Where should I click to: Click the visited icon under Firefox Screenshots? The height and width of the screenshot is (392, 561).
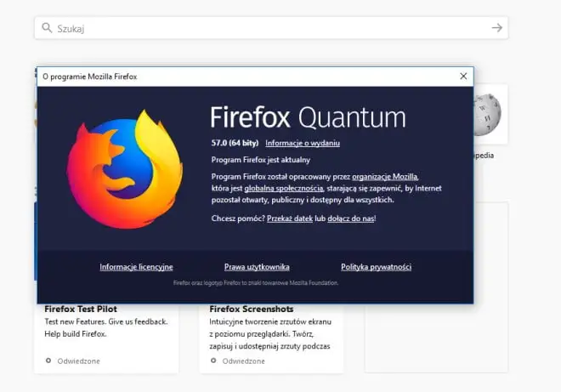213,361
